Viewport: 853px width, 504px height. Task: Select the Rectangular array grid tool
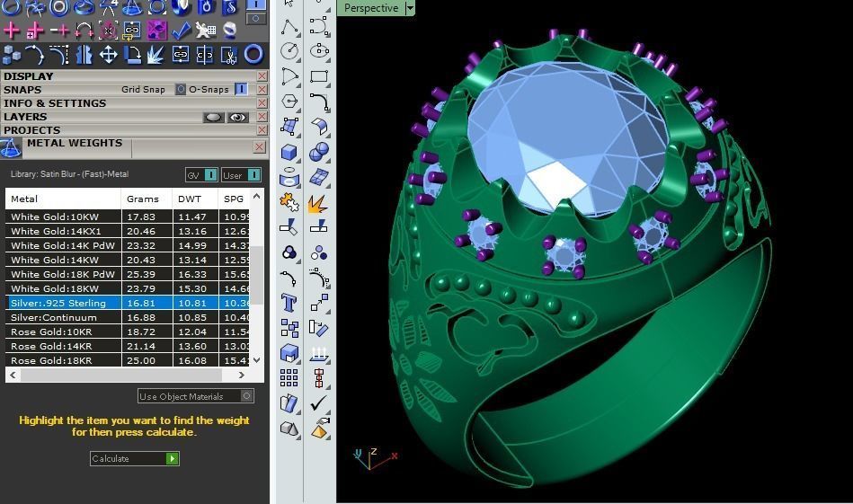(289, 377)
